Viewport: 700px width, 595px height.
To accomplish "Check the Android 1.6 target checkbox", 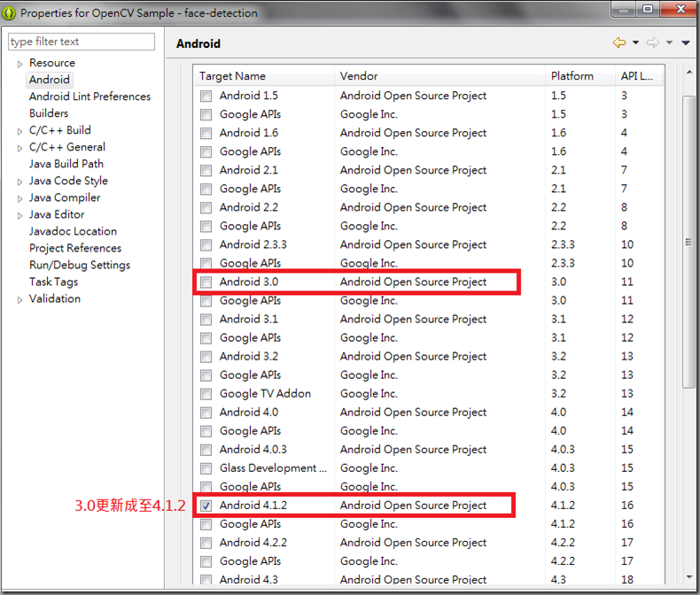I will coord(206,134).
